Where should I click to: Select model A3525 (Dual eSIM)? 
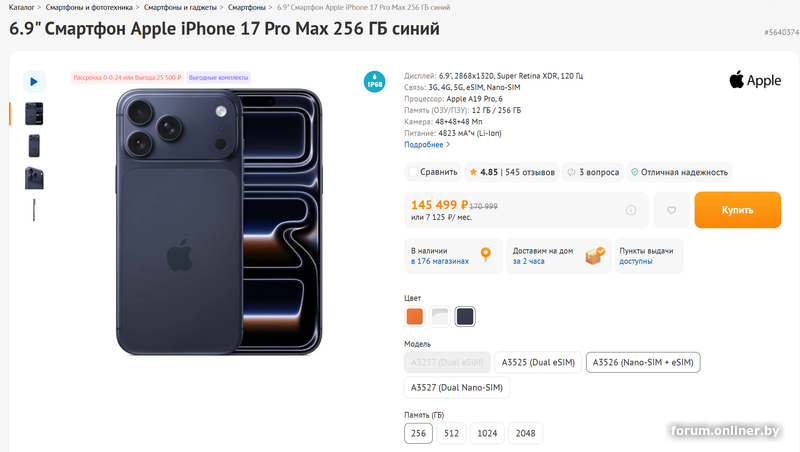[537, 362]
